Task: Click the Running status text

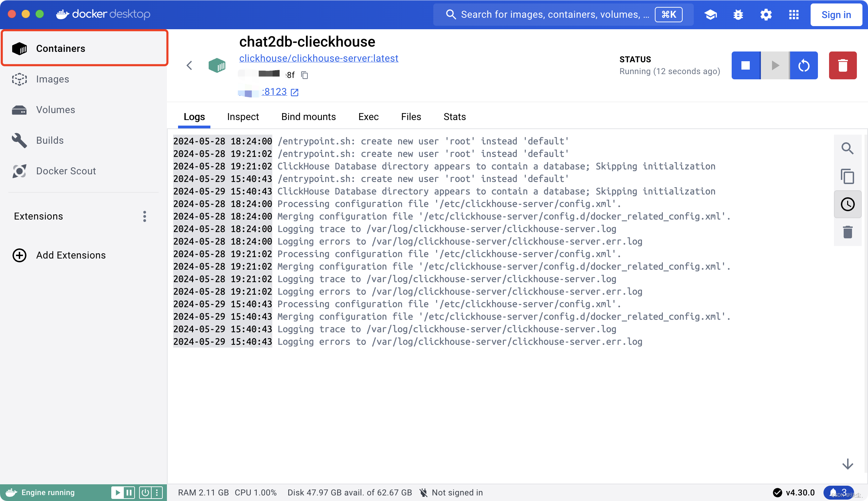Action: pos(670,71)
